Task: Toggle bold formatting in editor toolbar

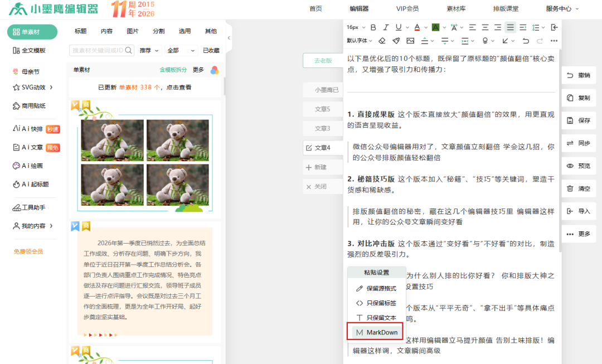Action: [x=373, y=27]
